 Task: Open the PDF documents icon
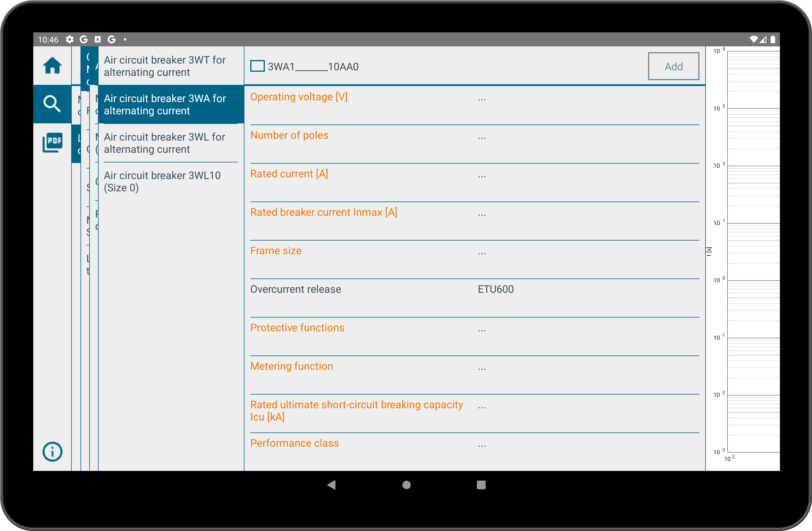[52, 142]
